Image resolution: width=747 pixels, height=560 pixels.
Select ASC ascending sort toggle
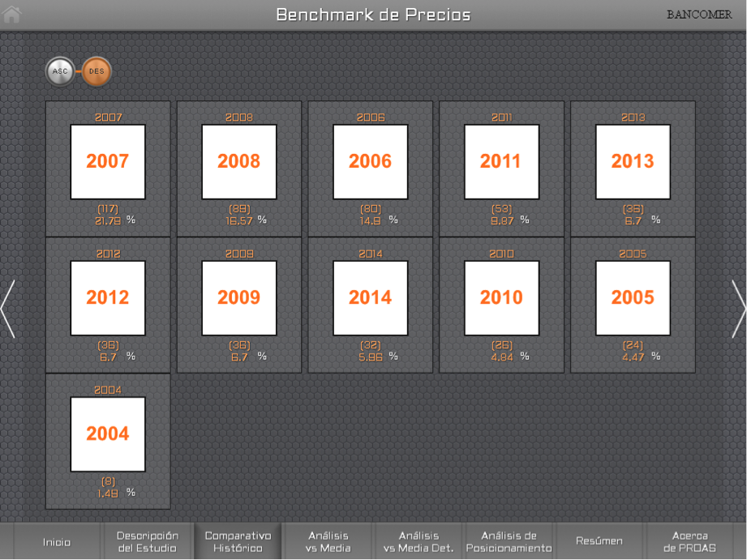[60, 72]
